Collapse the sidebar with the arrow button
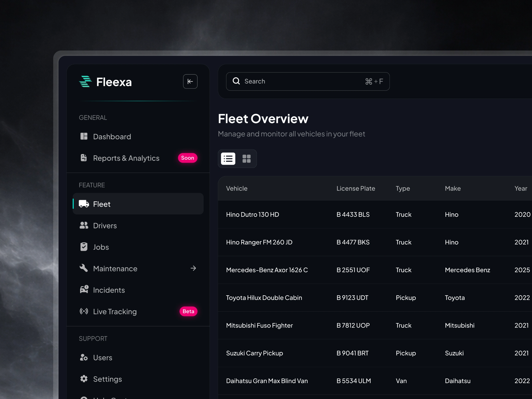Screen dimensions: 532x399 [190, 81]
